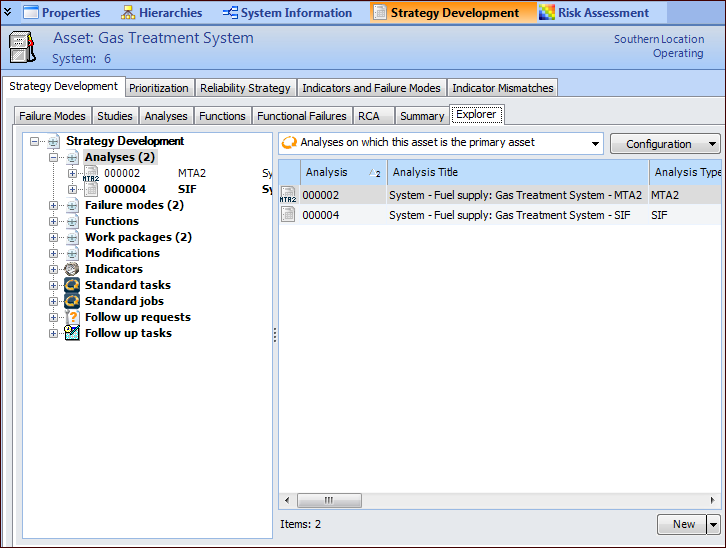Switch to the Risk Assessment tab
Image resolution: width=726 pixels, height=548 pixels.
point(594,13)
